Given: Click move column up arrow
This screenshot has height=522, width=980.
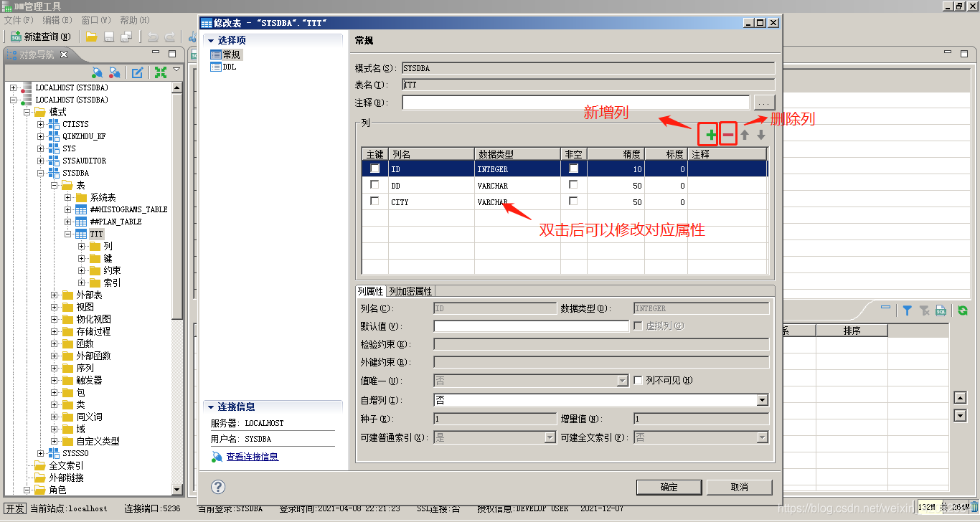Looking at the screenshot, I should pos(745,135).
